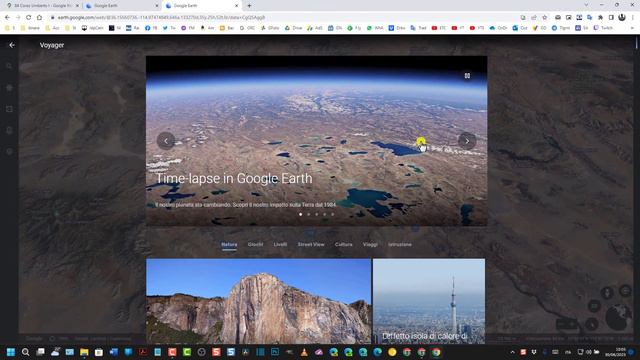Screen dimensions: 640x360
Task: Open the Drive bookmark
Action: point(293,28)
